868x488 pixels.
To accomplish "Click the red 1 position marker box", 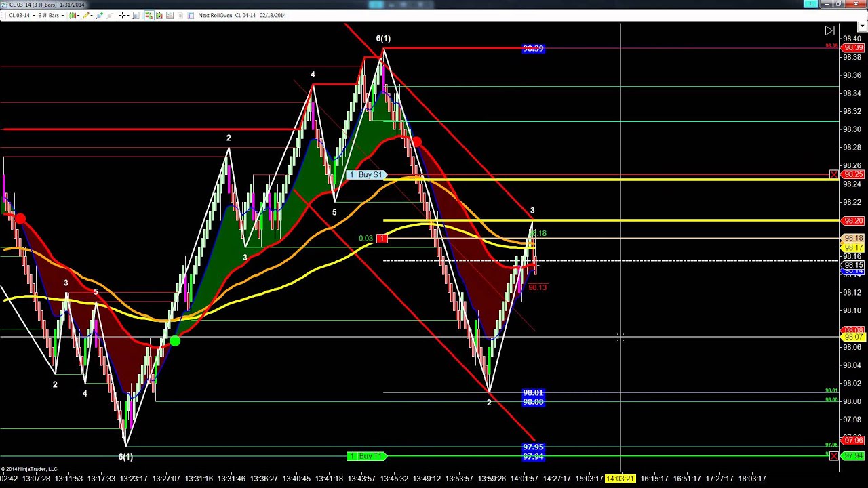I will point(382,239).
